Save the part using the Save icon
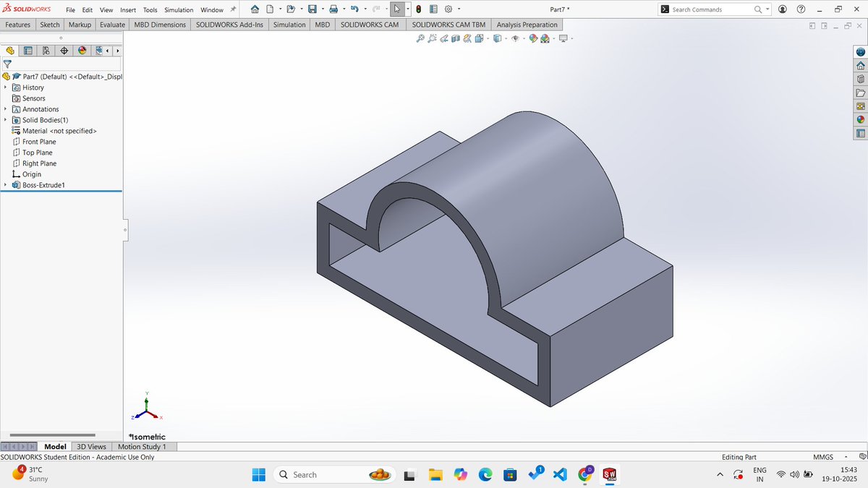The height and width of the screenshot is (488, 868). click(312, 9)
